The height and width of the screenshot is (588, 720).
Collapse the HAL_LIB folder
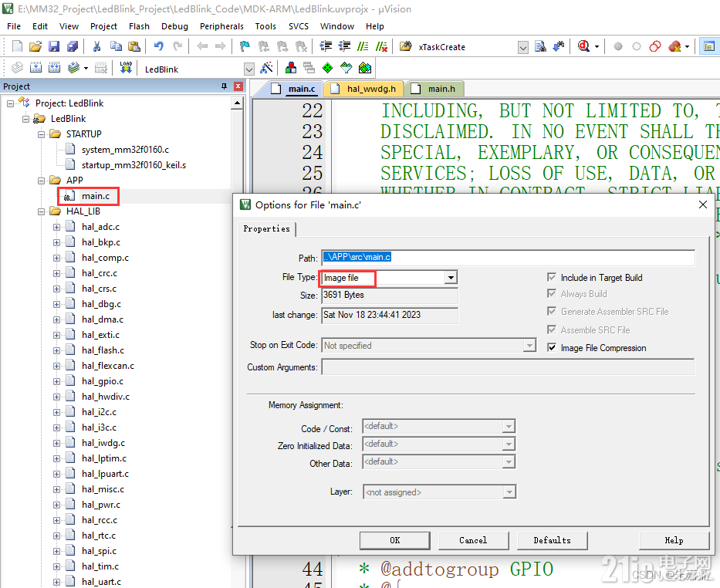42,211
